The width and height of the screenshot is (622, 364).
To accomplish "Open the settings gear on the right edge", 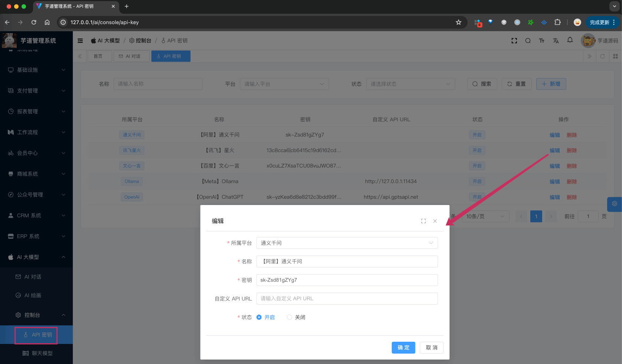I will click(615, 204).
